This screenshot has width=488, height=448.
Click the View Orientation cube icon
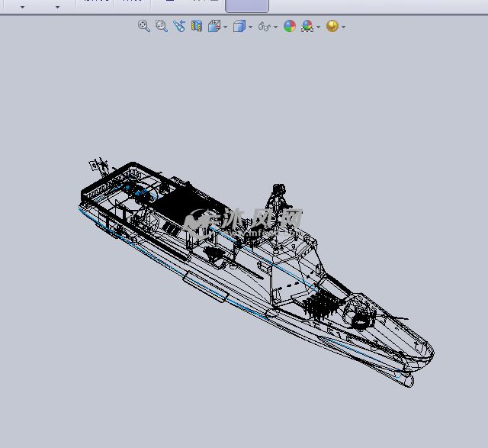pyautogui.click(x=213, y=26)
